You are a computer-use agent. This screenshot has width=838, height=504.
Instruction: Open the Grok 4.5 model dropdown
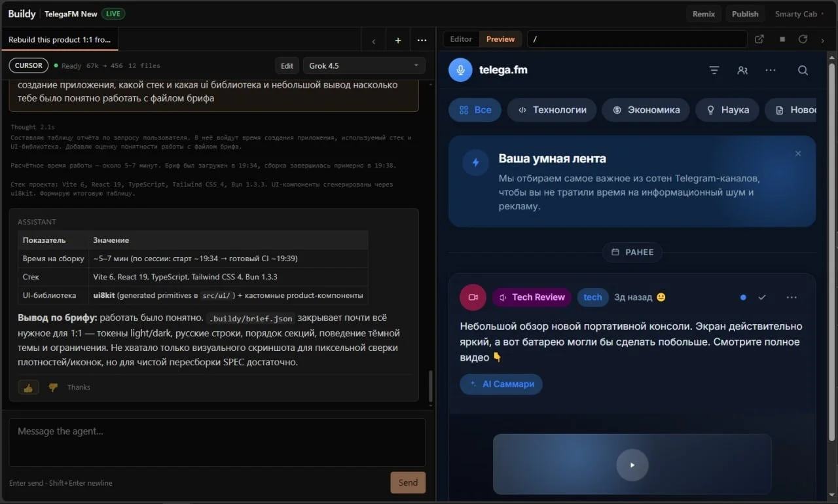(x=364, y=65)
